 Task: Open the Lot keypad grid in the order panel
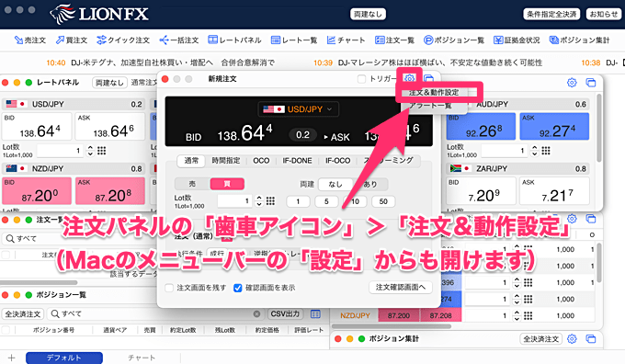click(x=270, y=201)
